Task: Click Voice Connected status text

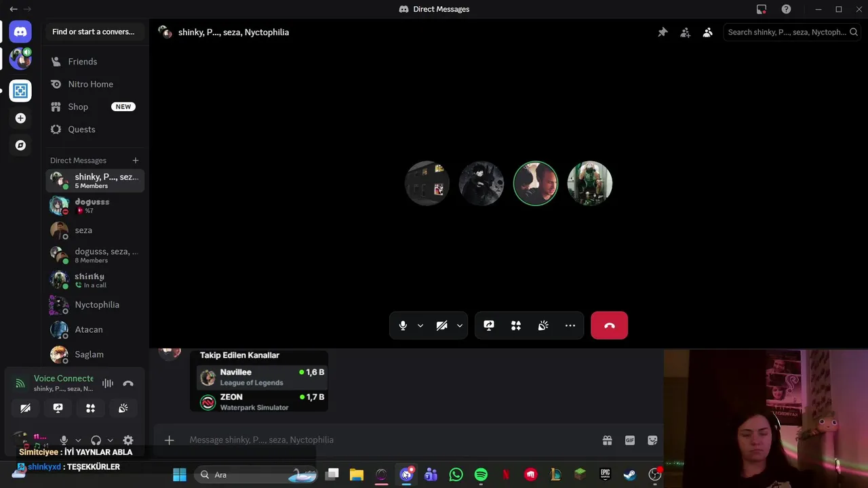Action: [x=64, y=378]
